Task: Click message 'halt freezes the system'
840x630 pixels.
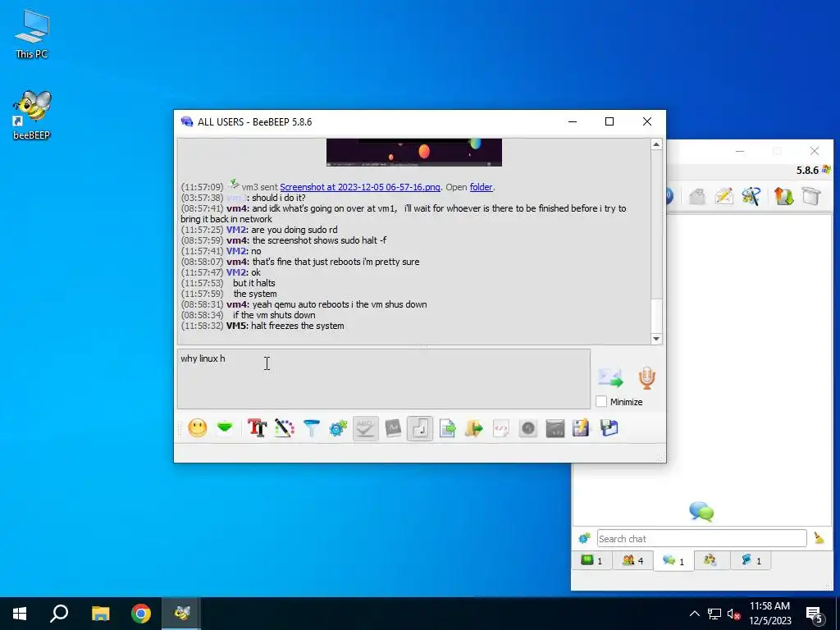Action: 297,326
